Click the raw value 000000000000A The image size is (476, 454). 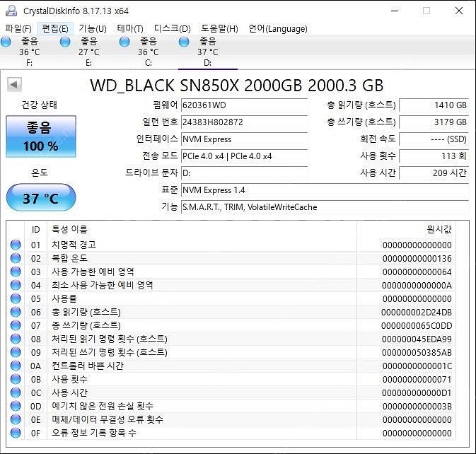click(x=417, y=286)
